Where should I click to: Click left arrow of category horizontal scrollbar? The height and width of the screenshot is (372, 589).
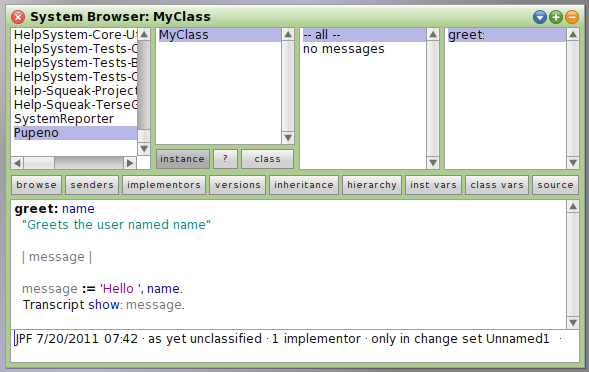tap(17, 163)
